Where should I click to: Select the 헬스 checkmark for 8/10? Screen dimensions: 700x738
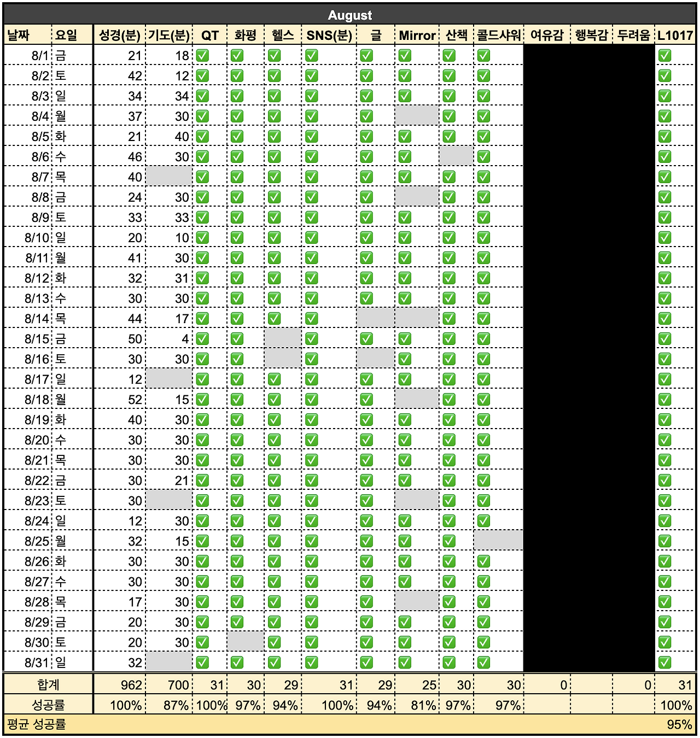coord(275,237)
